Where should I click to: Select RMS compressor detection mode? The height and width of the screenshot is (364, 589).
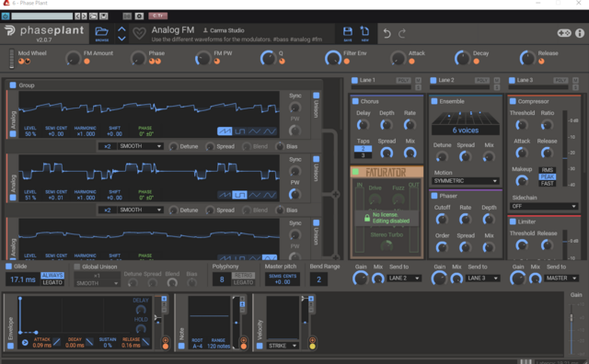point(548,170)
